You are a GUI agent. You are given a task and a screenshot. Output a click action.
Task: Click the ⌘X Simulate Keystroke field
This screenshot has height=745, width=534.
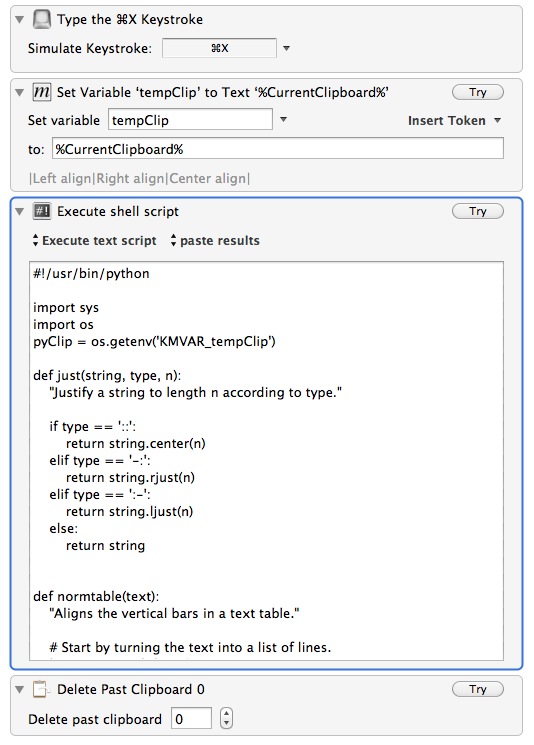[x=219, y=48]
